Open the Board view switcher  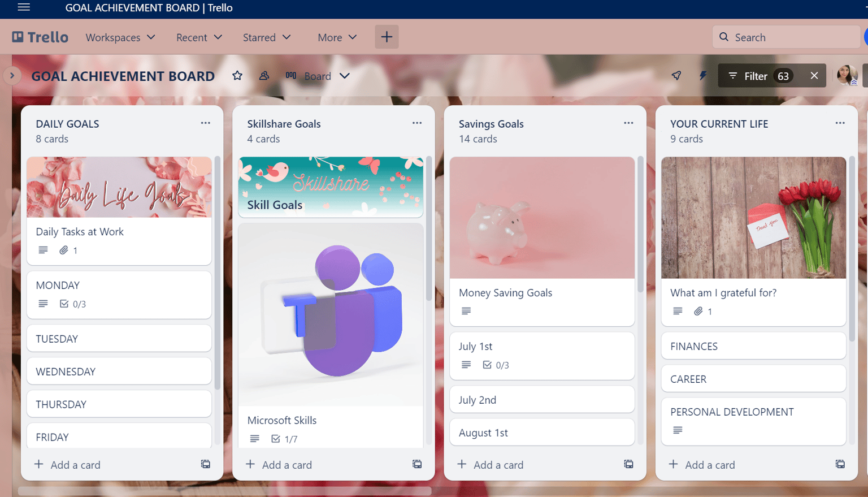[318, 76]
